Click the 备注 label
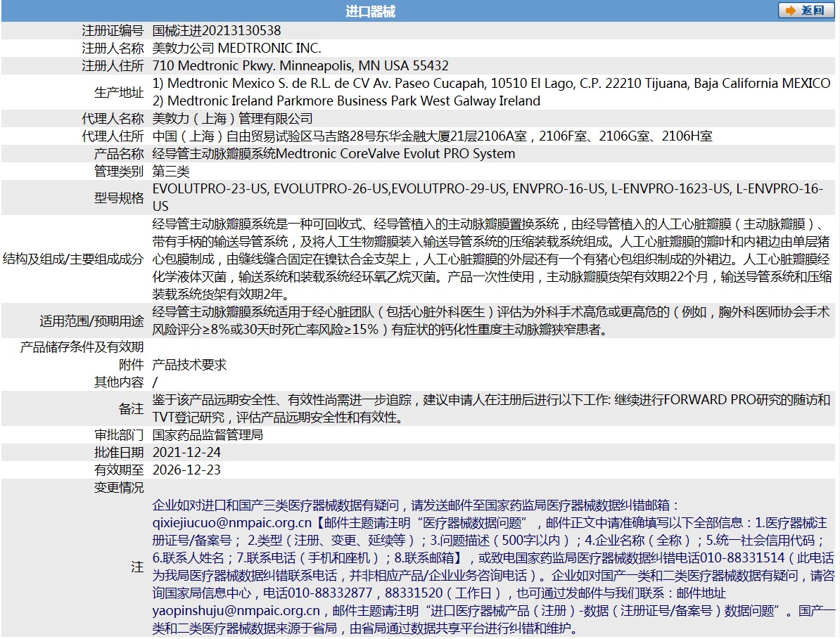The image size is (840, 639). (132, 409)
